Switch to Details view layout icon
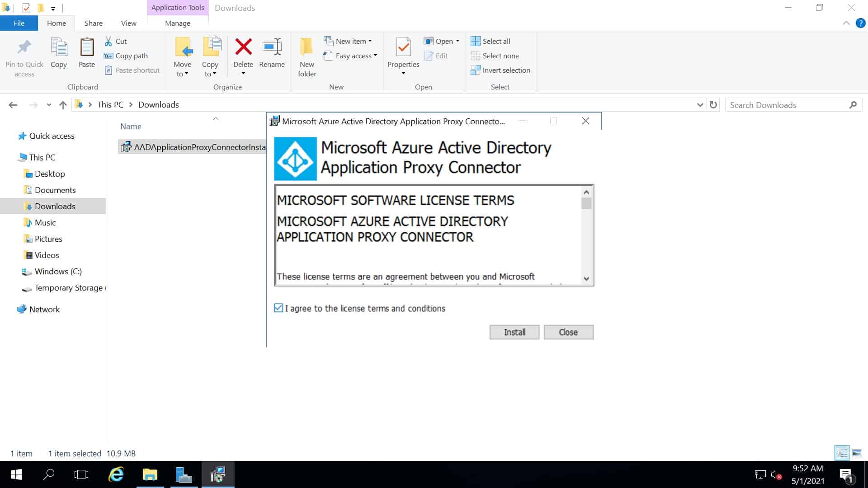This screenshot has height=488, width=868. [842, 453]
